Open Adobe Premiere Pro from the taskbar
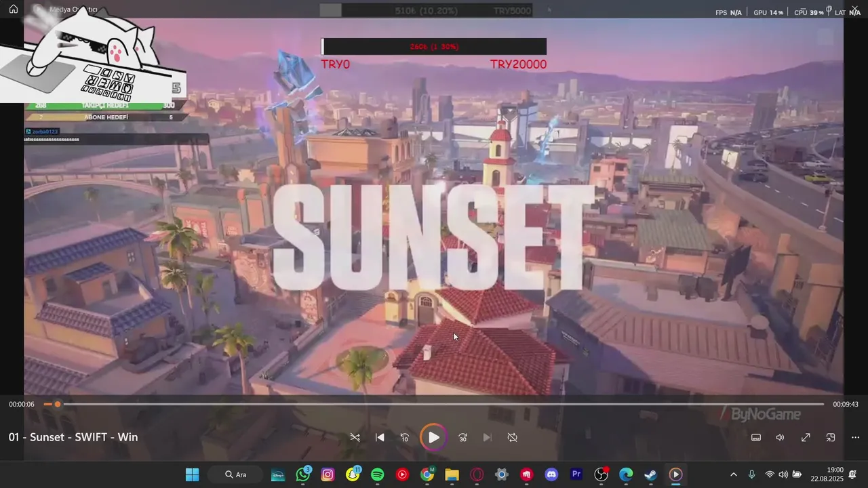The image size is (868, 488). pyautogui.click(x=576, y=474)
